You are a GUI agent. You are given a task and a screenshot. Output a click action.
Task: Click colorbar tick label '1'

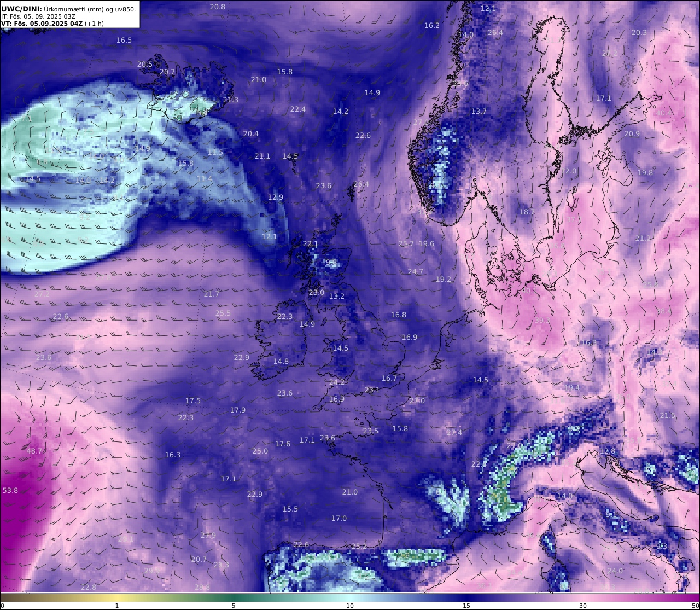click(117, 606)
